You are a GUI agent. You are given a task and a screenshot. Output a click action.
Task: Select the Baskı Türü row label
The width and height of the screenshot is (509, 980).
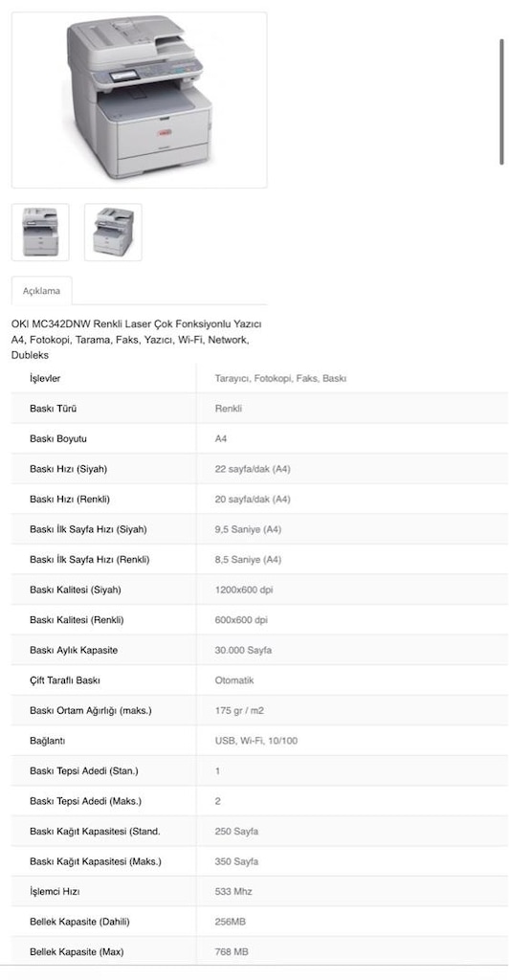click(53, 409)
